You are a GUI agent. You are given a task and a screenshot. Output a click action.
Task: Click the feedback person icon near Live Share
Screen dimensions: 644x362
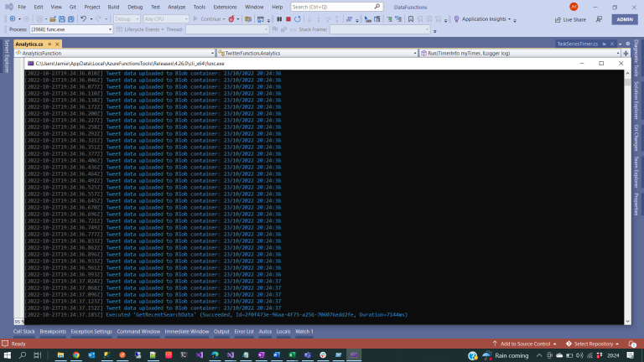click(x=600, y=19)
